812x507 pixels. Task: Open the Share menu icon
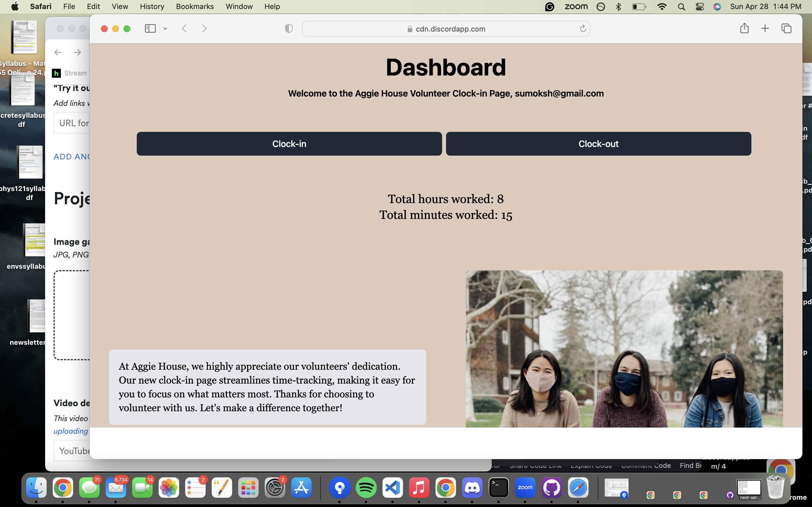[744, 28]
